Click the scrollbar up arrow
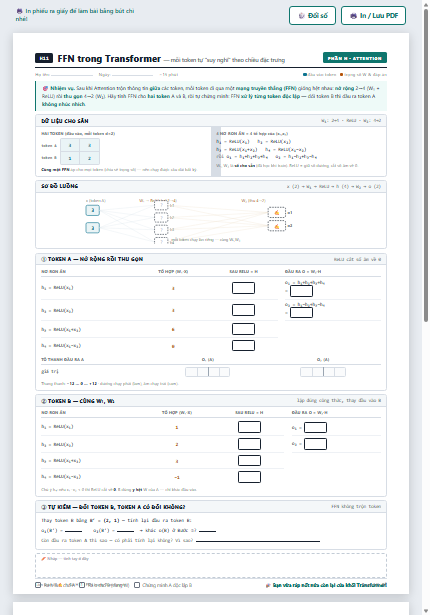430x615 pixels. click(x=426, y=5)
